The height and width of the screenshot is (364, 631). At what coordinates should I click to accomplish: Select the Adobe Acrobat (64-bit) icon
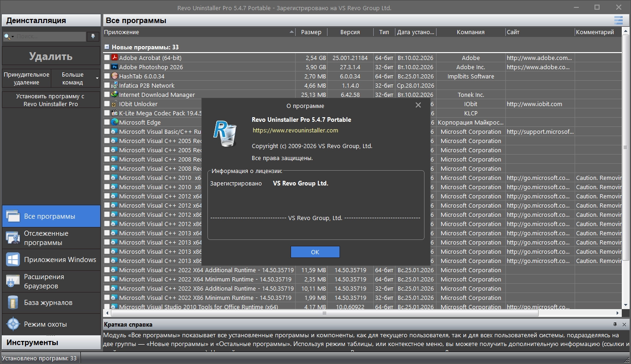point(114,58)
